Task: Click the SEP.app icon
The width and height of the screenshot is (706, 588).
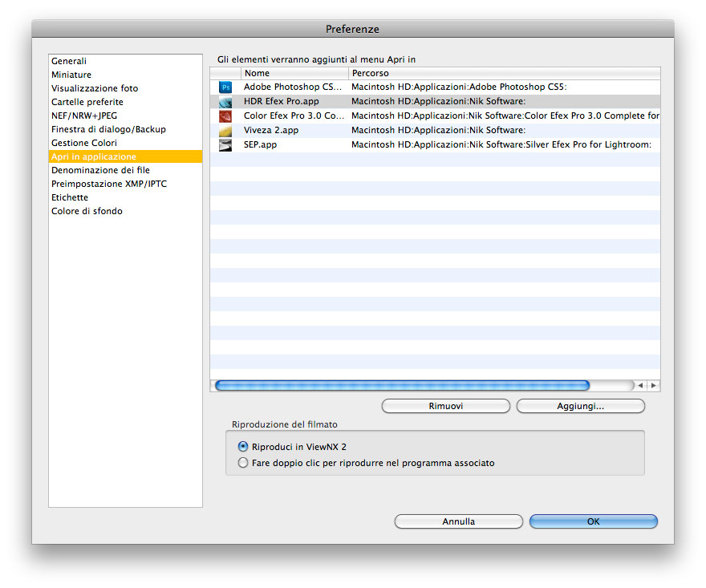Action: 225,145
